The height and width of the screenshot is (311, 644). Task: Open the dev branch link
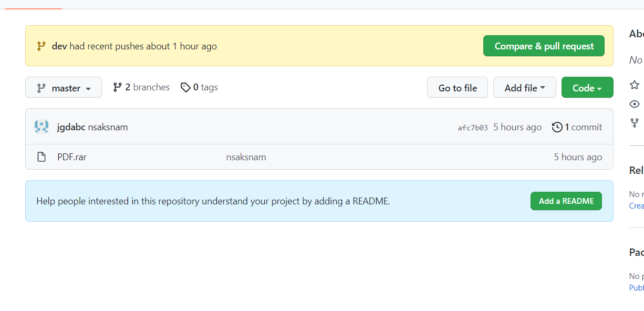click(x=59, y=46)
